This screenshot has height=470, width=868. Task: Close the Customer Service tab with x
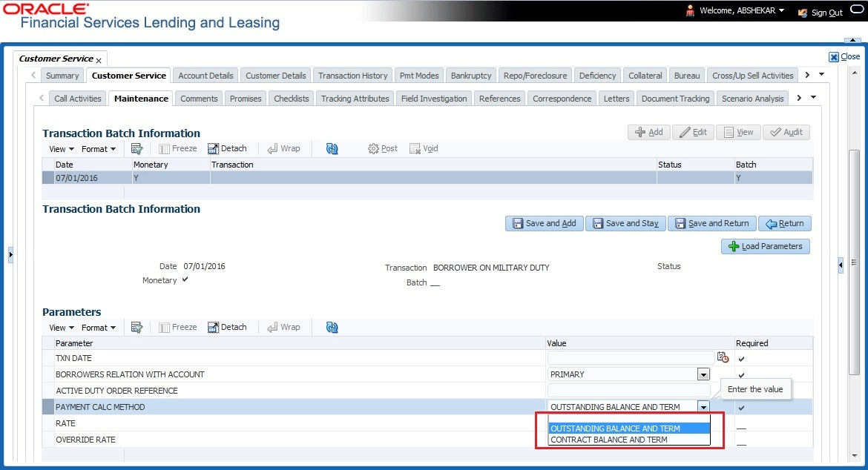click(x=99, y=60)
